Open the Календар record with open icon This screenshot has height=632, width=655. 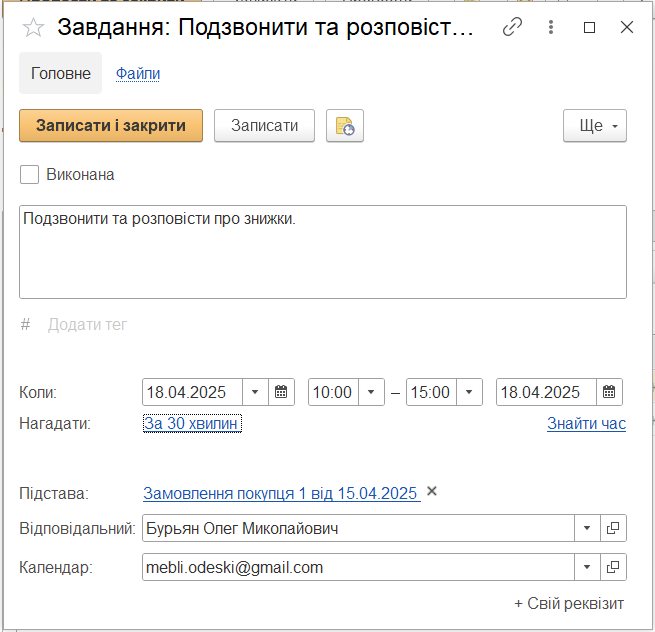pos(613,567)
